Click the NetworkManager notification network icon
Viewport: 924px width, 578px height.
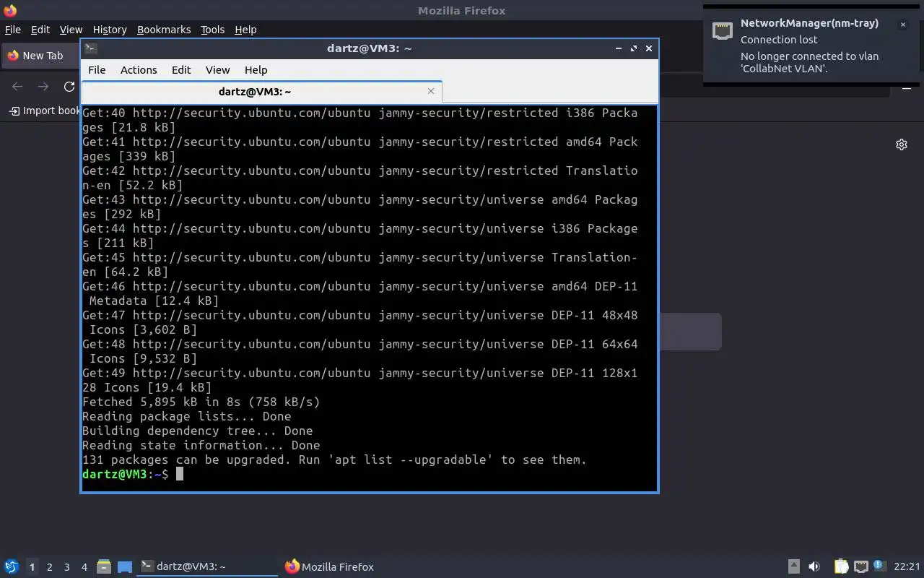pyautogui.click(x=723, y=30)
